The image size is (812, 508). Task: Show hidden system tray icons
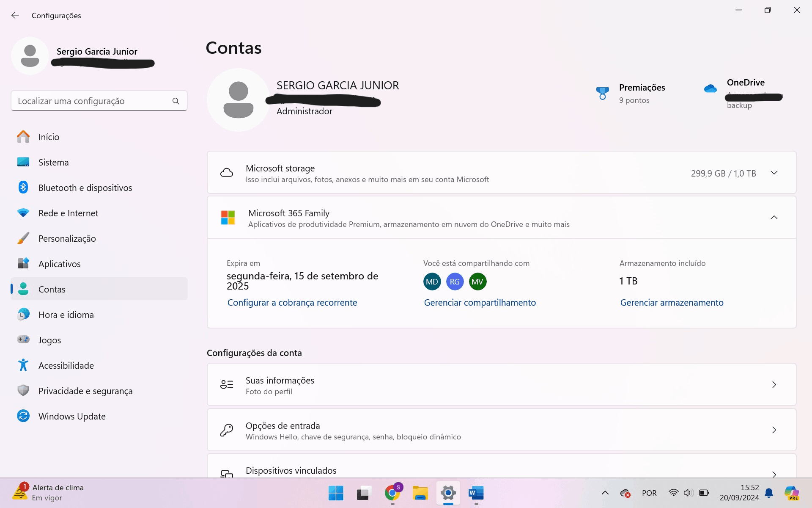coord(605,493)
